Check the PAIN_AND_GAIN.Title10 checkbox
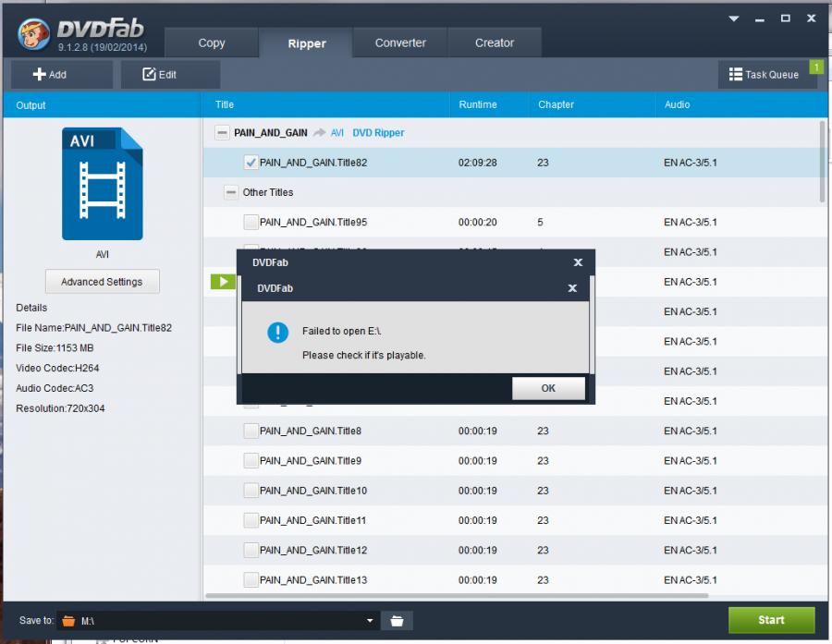Screen dimensions: 832x644 coord(251,491)
